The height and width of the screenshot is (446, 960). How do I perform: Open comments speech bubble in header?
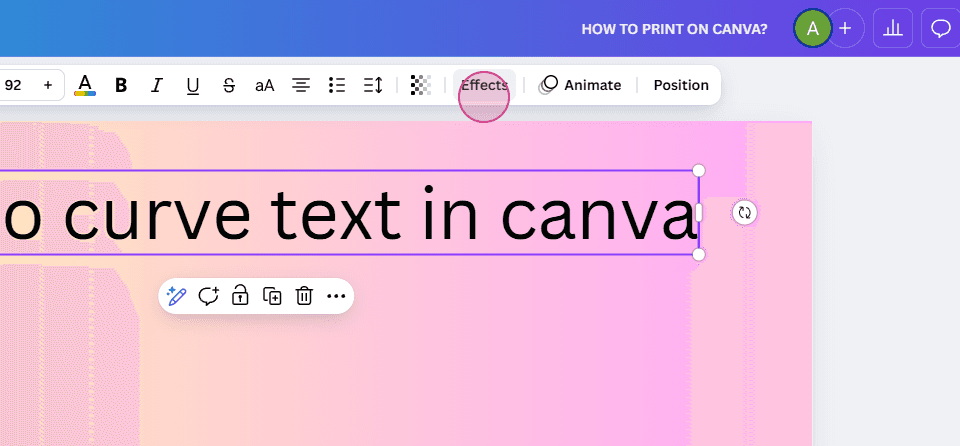(940, 28)
